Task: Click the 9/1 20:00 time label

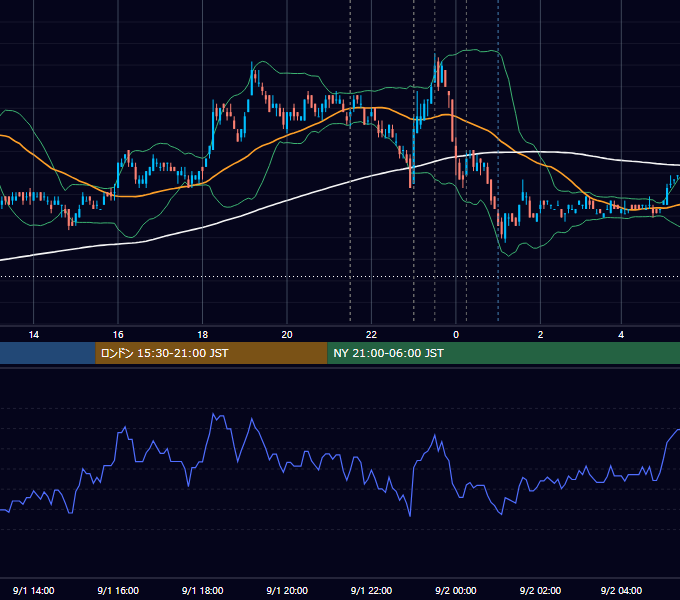Action: [x=287, y=590]
